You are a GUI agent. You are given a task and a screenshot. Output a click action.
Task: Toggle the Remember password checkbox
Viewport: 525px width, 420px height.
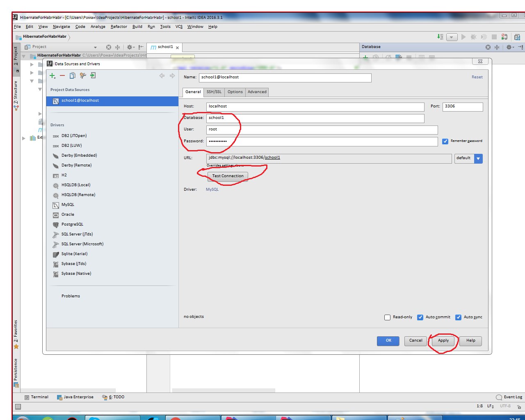[x=445, y=141]
